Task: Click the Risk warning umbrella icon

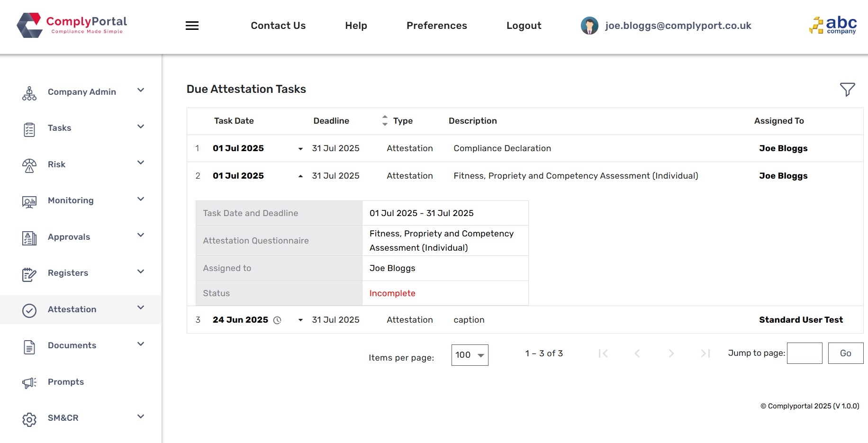Action: (29, 165)
